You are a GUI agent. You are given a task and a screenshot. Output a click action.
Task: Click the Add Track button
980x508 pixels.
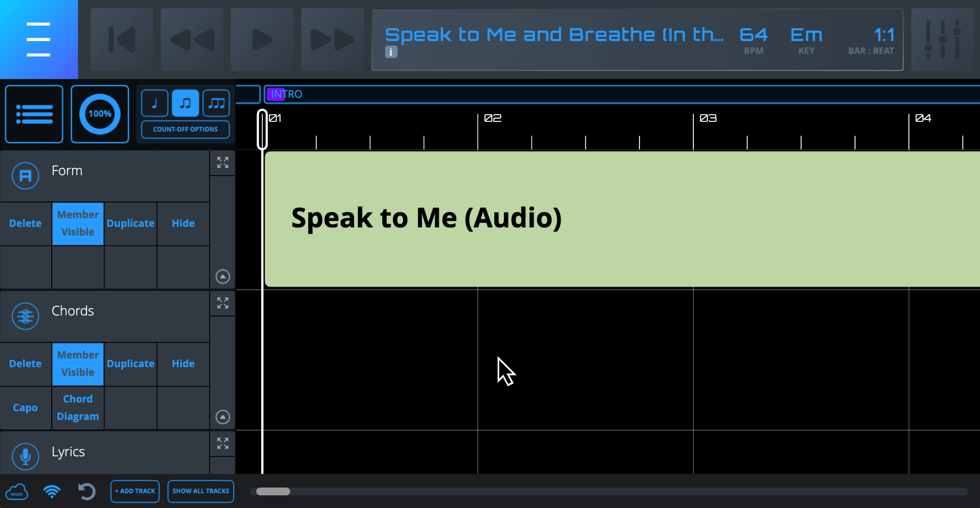point(135,491)
